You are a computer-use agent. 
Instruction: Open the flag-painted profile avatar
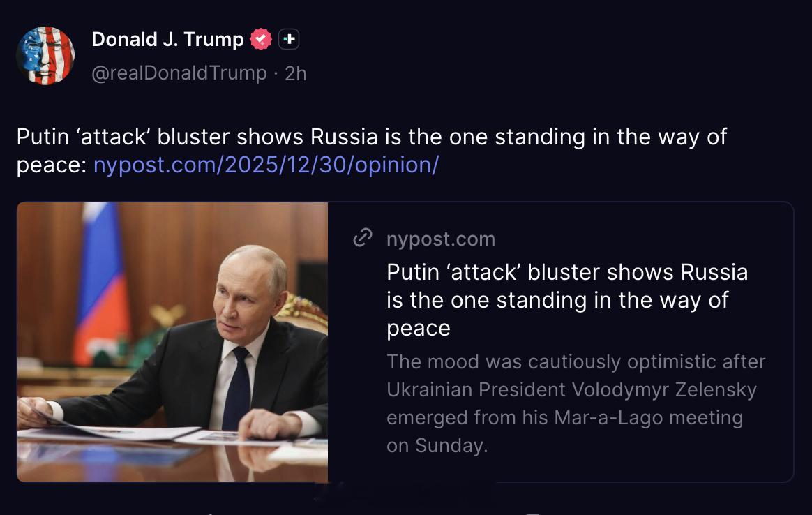[x=45, y=55]
